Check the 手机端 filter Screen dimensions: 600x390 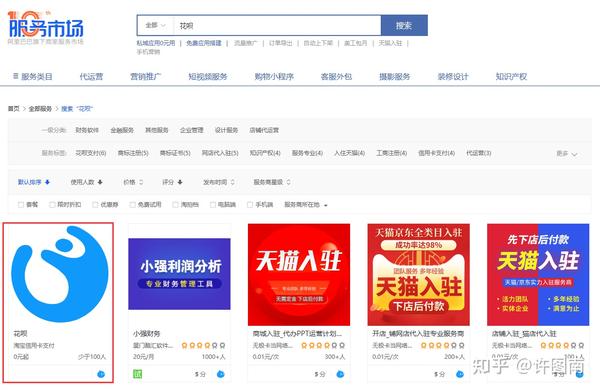pyautogui.click(x=250, y=205)
